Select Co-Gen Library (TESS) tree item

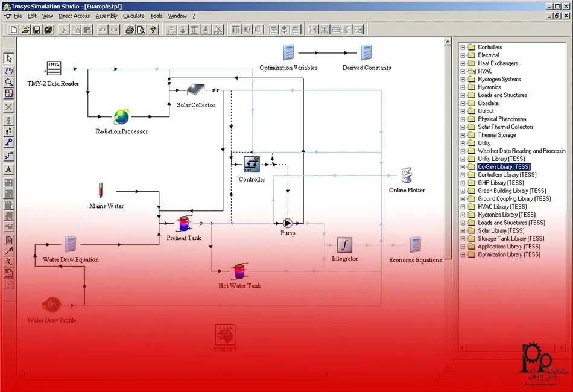(504, 167)
